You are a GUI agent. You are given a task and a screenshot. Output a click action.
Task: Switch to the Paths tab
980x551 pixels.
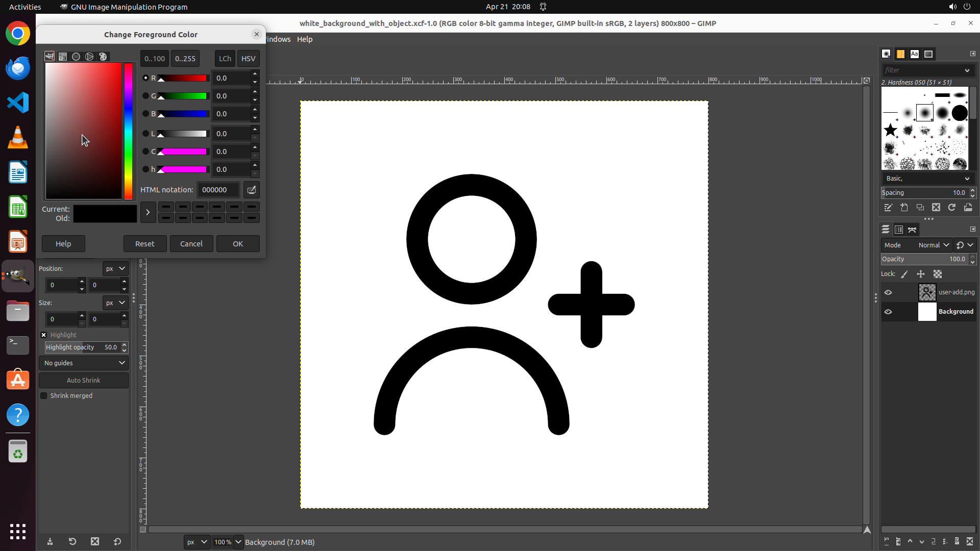tap(912, 230)
